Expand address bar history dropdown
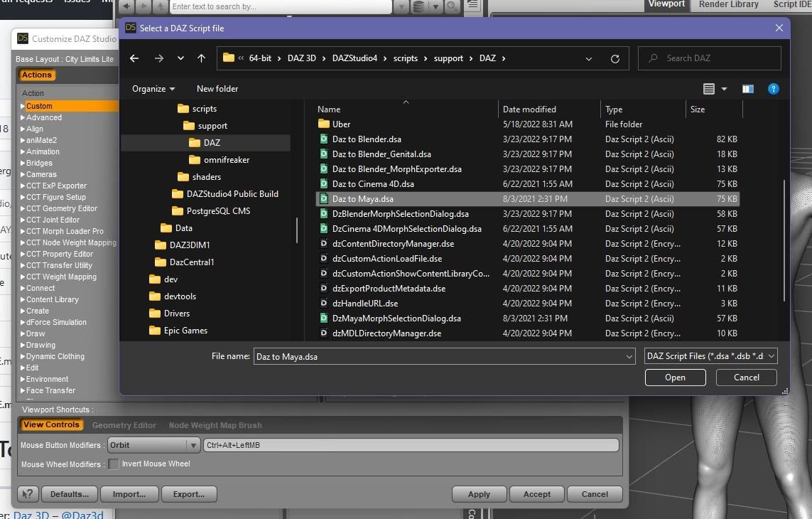This screenshot has height=519, width=812. pos(589,58)
